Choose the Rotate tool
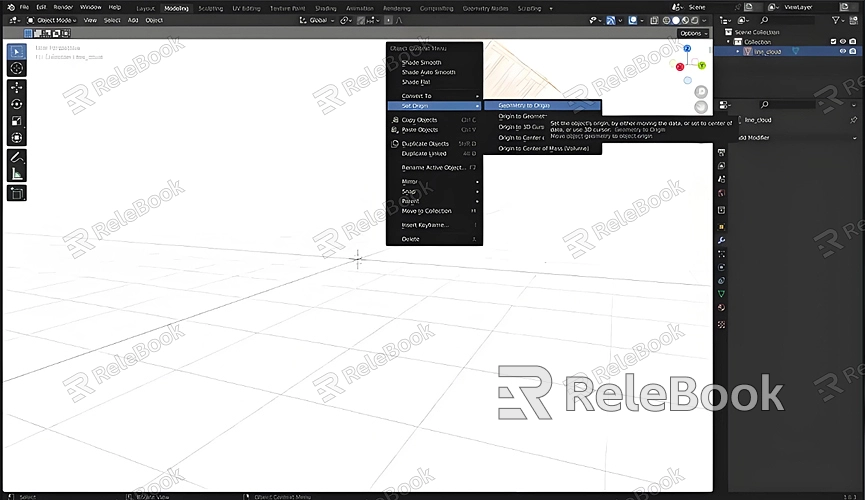The height and width of the screenshot is (500, 865). (17, 104)
